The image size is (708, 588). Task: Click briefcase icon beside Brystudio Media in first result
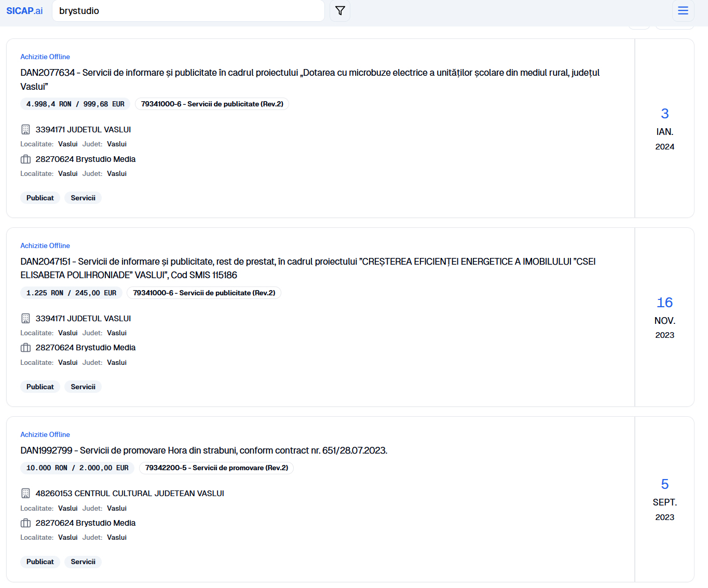click(x=25, y=159)
